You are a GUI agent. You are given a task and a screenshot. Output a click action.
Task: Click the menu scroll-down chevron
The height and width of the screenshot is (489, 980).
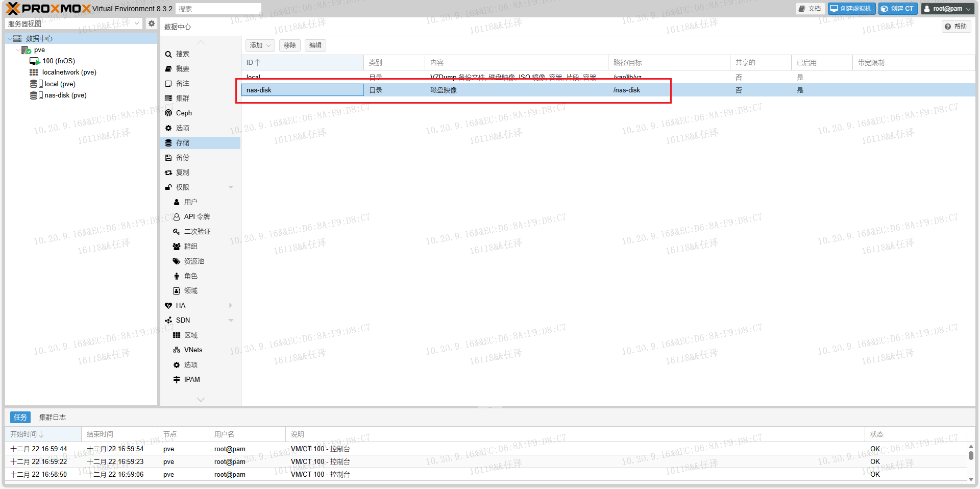point(201,400)
